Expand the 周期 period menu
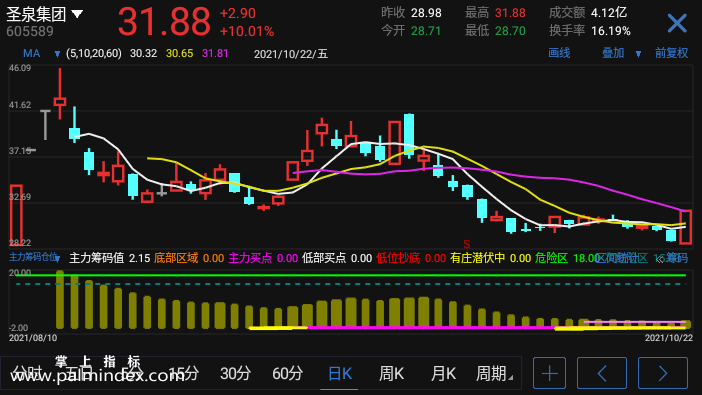The width and height of the screenshot is (702, 395). tap(494, 373)
